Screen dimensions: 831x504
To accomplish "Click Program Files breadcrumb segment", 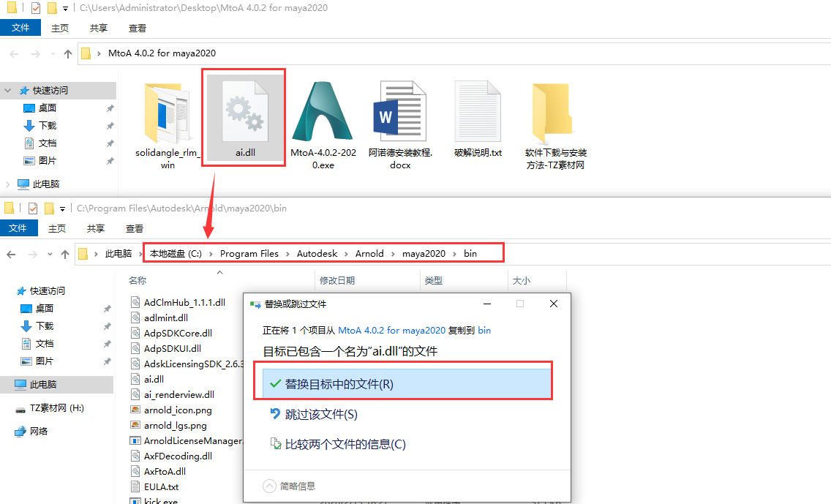I will 249,253.
